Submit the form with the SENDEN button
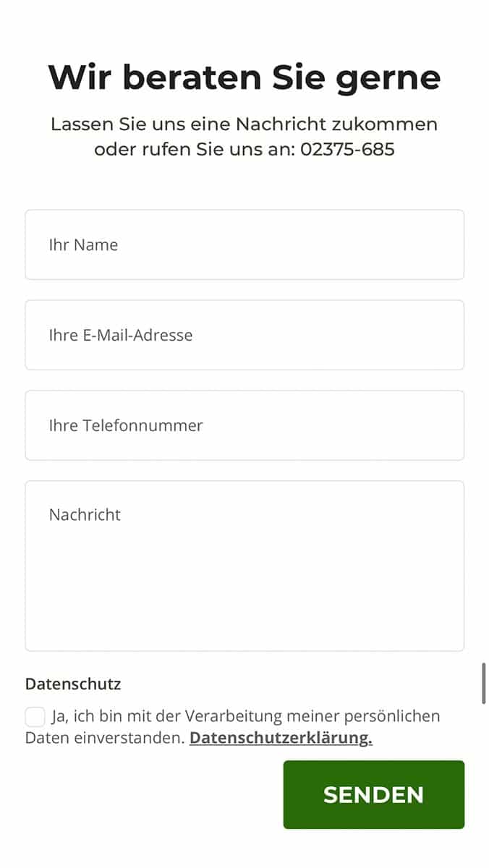Image resolution: width=489 pixels, height=868 pixels. pos(374,794)
